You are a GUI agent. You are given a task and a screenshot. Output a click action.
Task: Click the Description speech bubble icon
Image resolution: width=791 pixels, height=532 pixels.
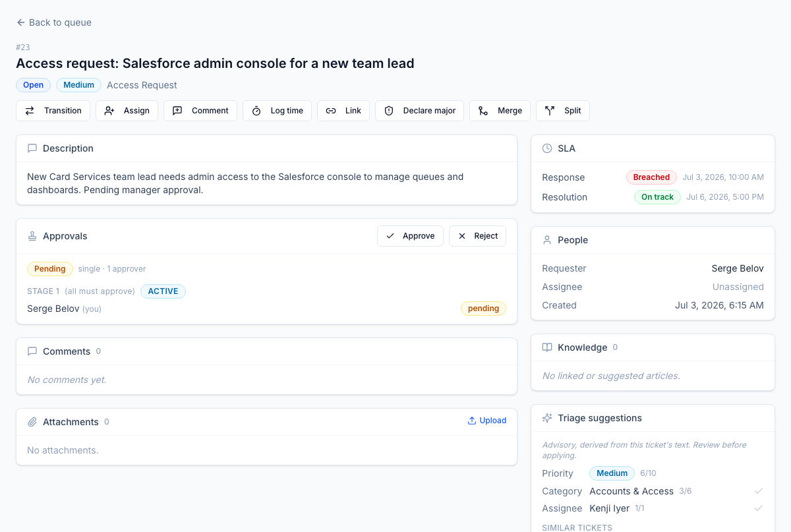point(32,148)
